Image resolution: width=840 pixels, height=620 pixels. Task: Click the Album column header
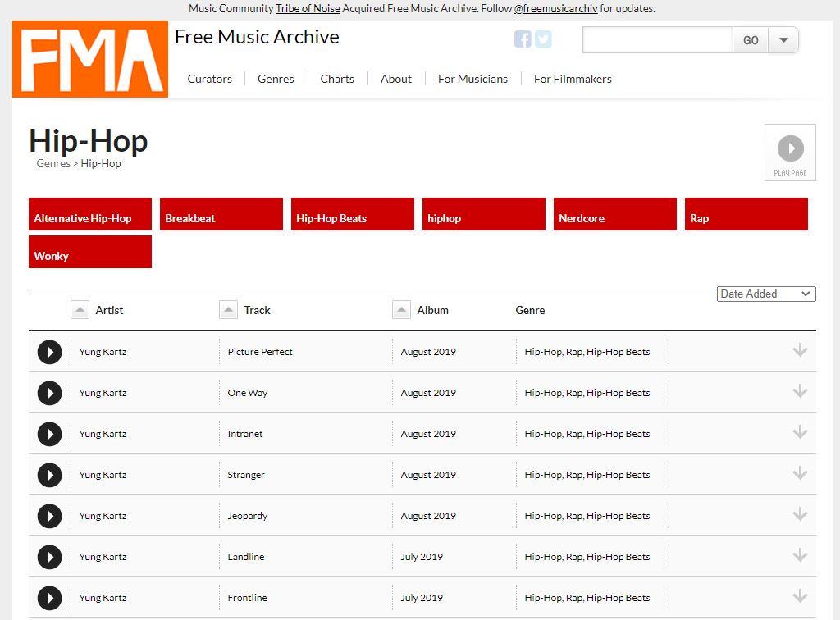433,310
